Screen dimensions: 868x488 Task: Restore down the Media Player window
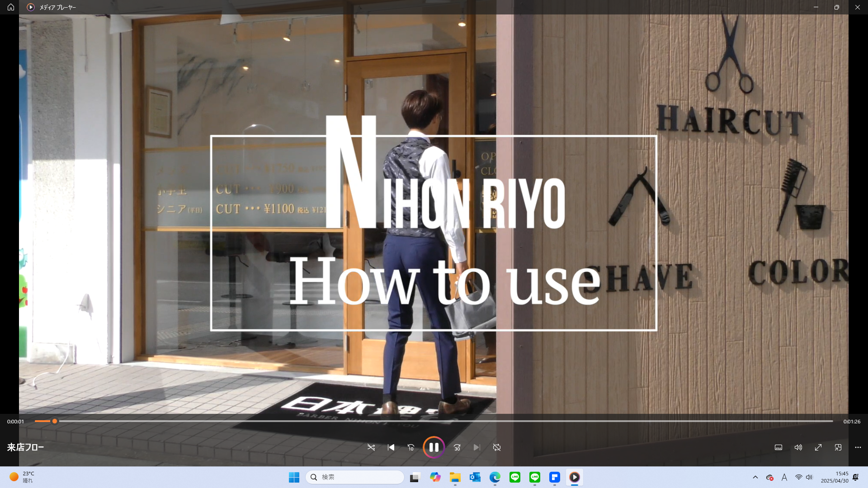[x=837, y=7]
